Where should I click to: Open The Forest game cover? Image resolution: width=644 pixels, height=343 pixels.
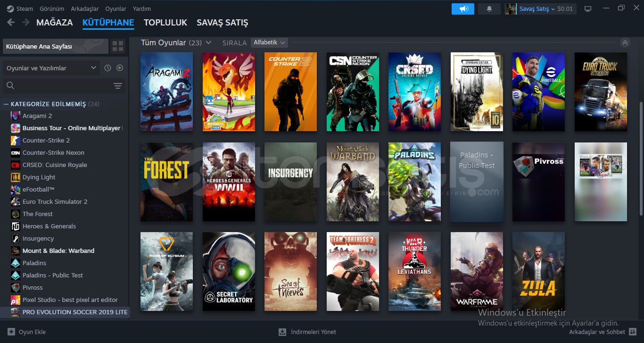click(166, 182)
